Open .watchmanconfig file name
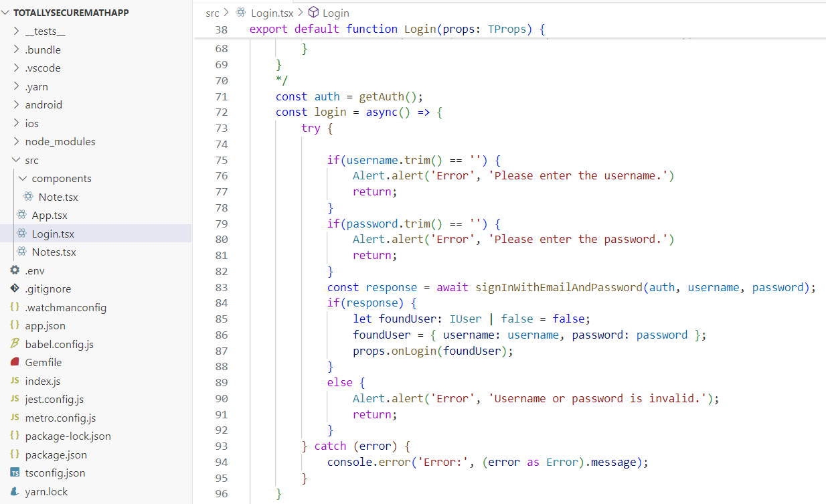Image resolution: width=826 pixels, height=504 pixels. 66,307
